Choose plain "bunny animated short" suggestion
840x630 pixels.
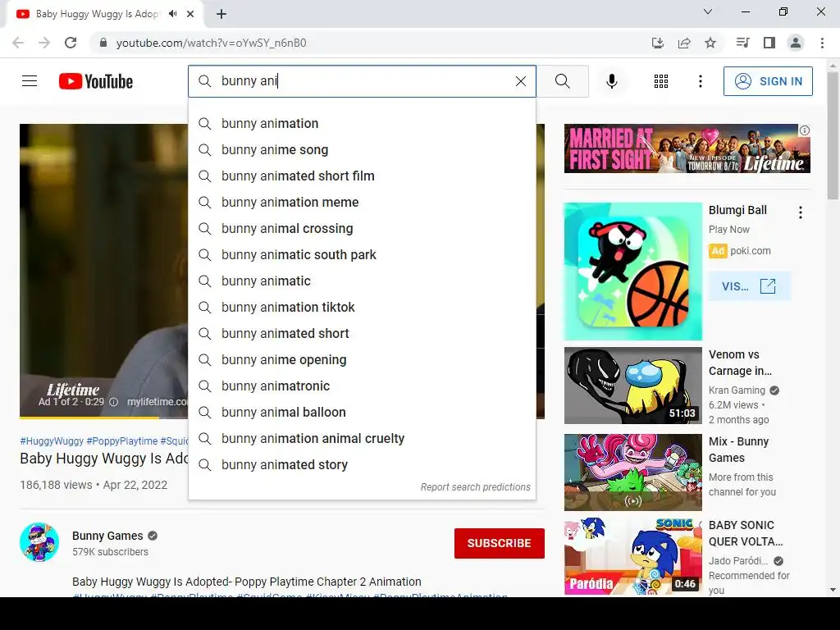point(362,333)
